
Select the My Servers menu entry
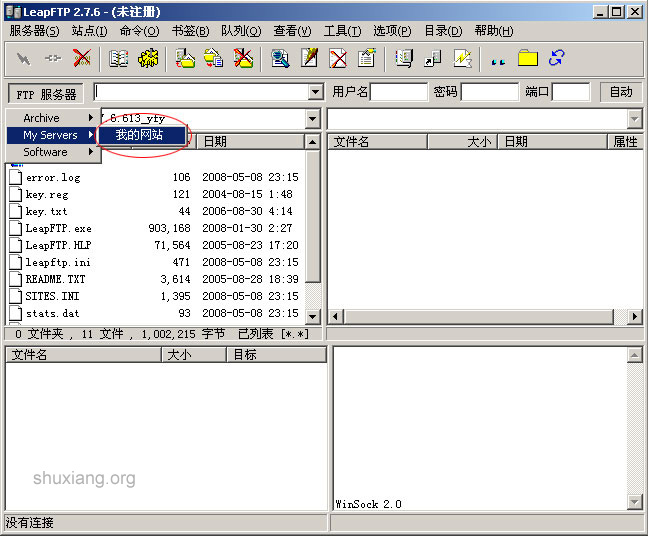point(53,135)
